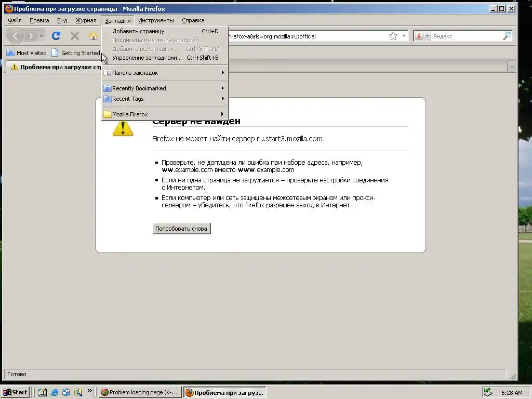Go back with the Back arrow button

click(15, 36)
